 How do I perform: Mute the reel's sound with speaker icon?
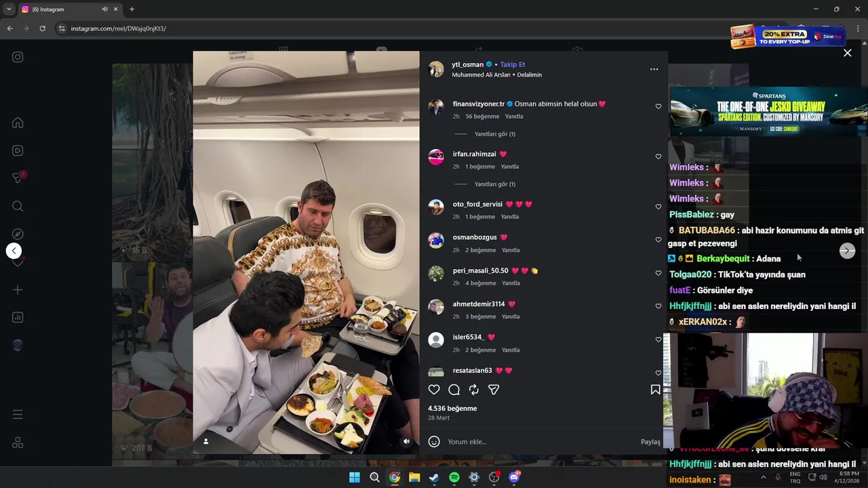click(x=406, y=441)
